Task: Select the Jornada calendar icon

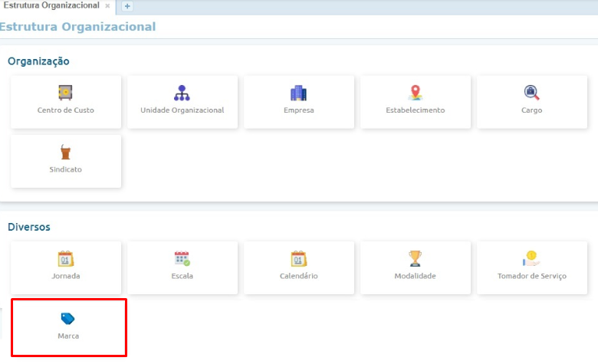Action: click(66, 258)
